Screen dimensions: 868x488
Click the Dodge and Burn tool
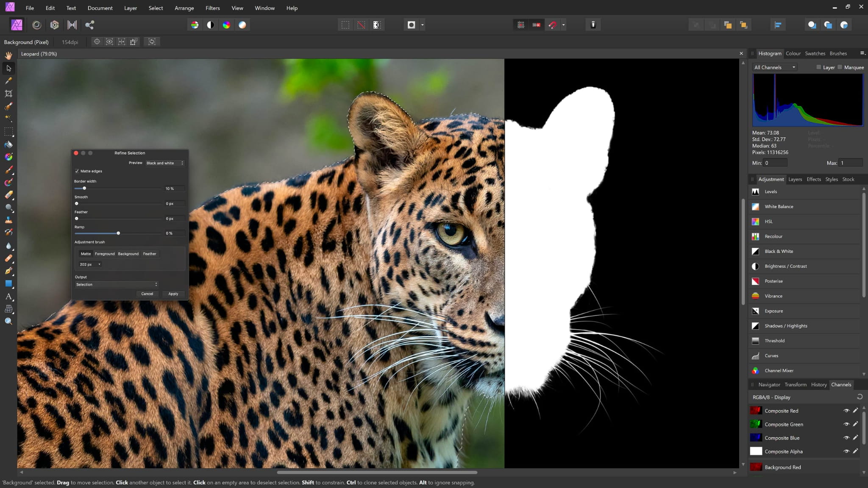tap(8, 207)
